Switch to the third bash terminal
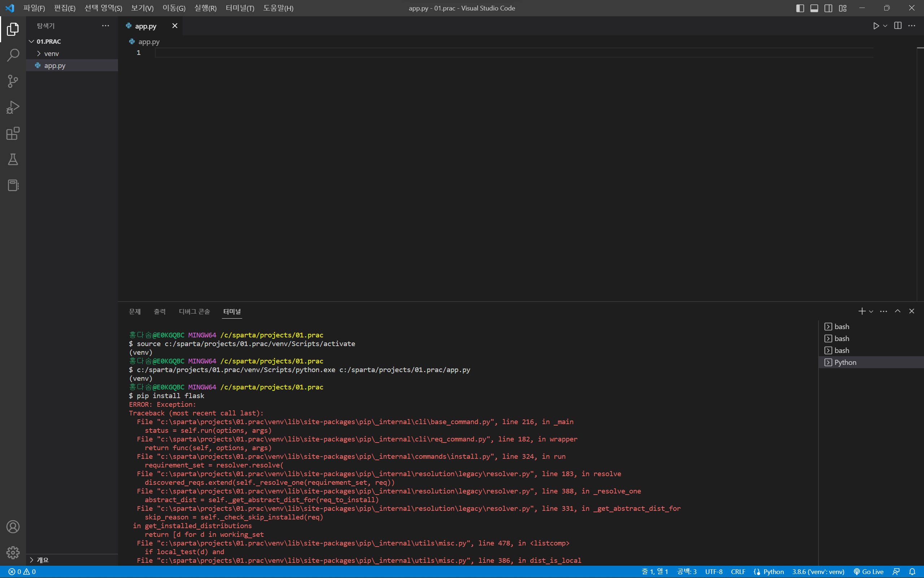Image resolution: width=924 pixels, height=578 pixels. 871,350
